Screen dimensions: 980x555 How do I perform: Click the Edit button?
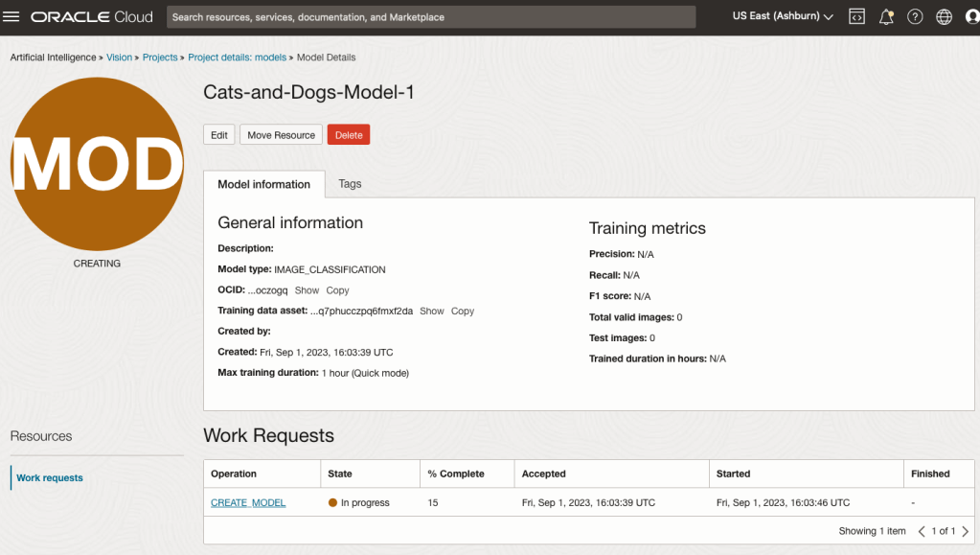point(218,135)
